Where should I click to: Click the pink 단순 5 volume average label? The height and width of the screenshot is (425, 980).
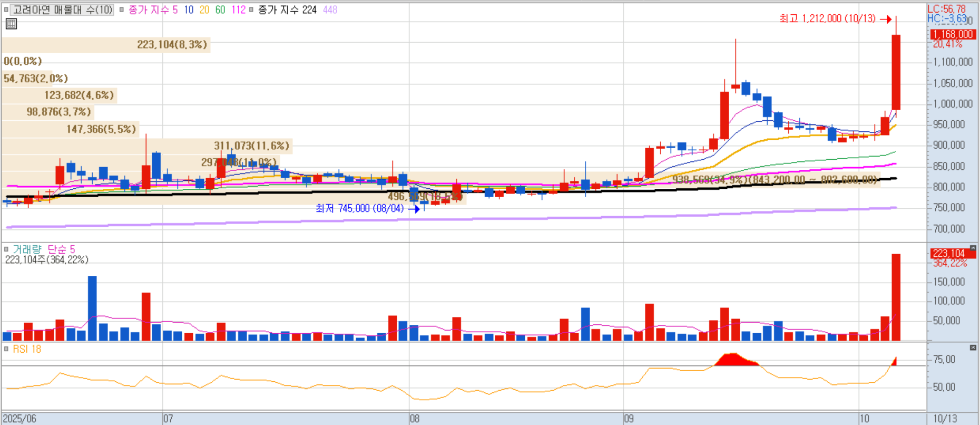[61, 249]
